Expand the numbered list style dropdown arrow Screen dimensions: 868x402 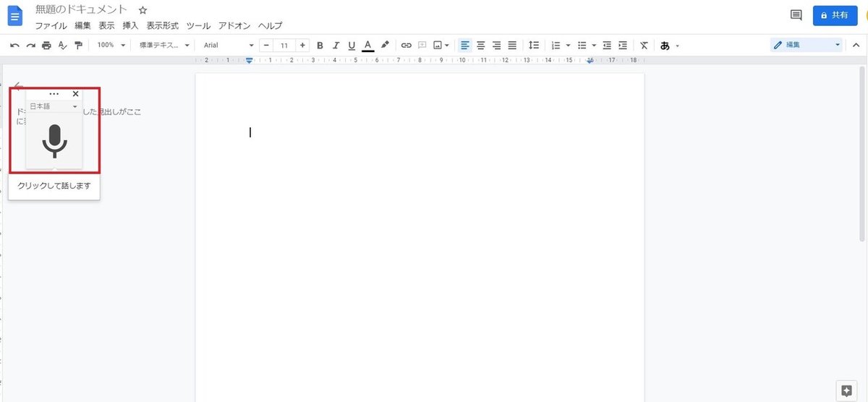(569, 45)
